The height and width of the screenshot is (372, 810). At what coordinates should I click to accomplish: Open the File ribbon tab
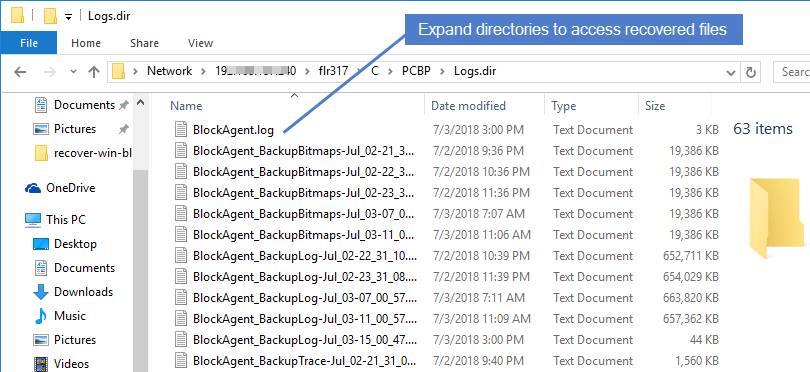[29, 43]
